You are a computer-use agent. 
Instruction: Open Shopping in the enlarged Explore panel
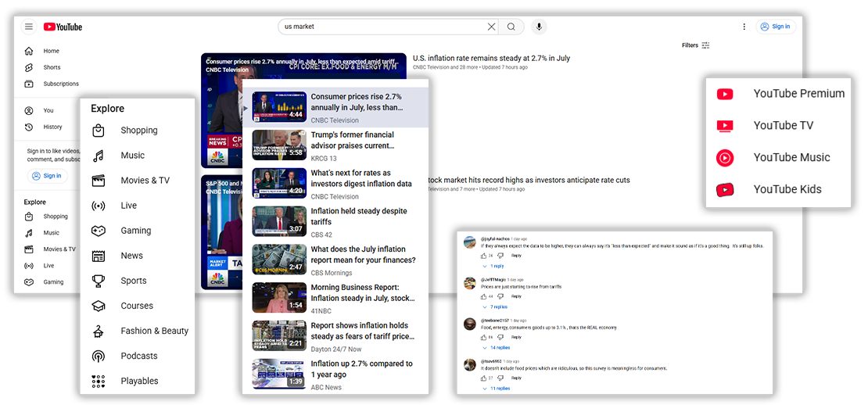[x=138, y=131]
